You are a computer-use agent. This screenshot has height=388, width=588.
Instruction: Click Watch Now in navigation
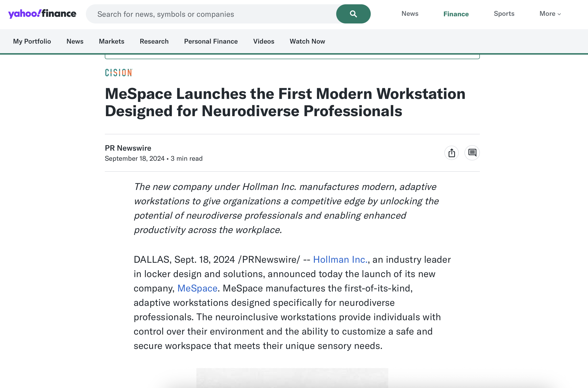(307, 41)
